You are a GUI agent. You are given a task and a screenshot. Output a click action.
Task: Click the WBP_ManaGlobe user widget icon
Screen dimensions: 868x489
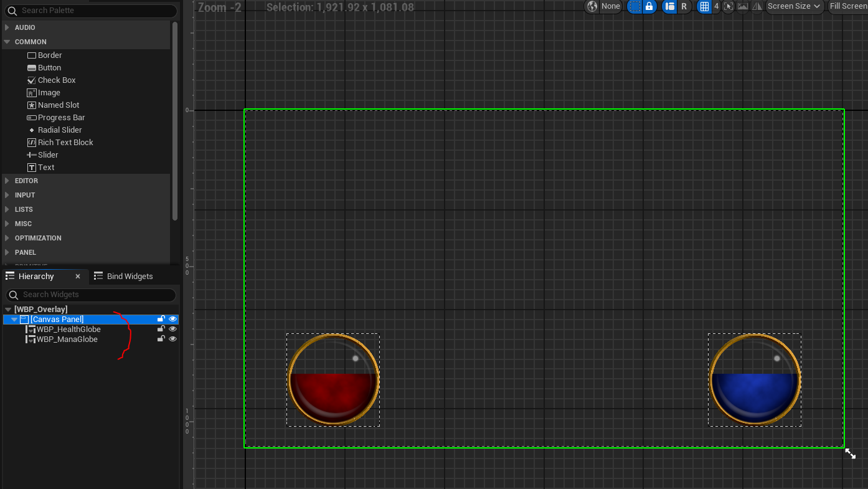click(31, 339)
